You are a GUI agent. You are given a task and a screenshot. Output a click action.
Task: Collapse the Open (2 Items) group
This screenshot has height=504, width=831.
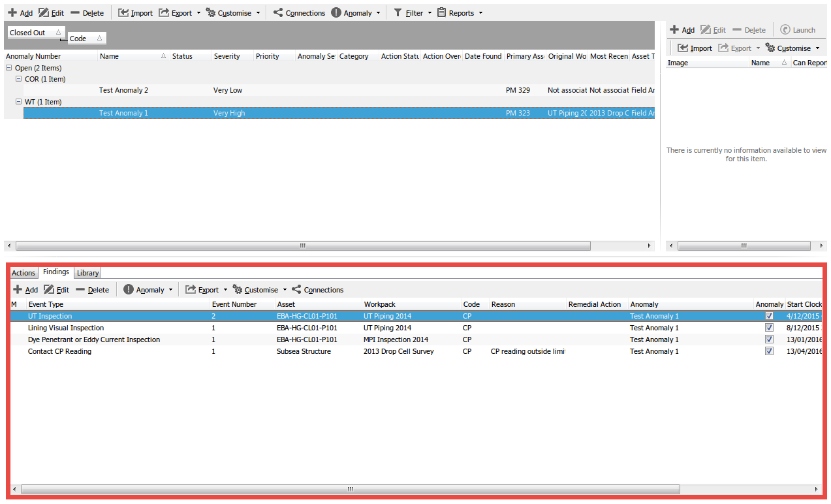tap(9, 68)
